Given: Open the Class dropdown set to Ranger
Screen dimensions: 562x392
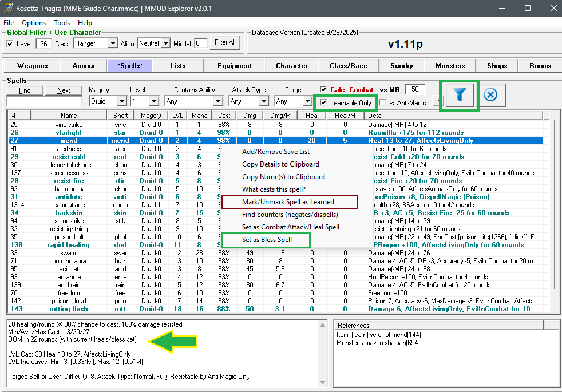Looking at the screenshot, I should (x=114, y=43).
